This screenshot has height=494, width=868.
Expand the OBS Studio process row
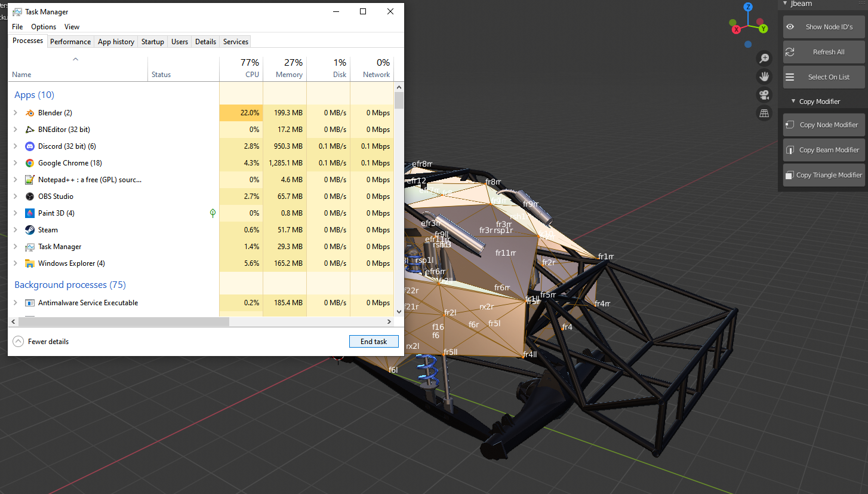coord(16,197)
